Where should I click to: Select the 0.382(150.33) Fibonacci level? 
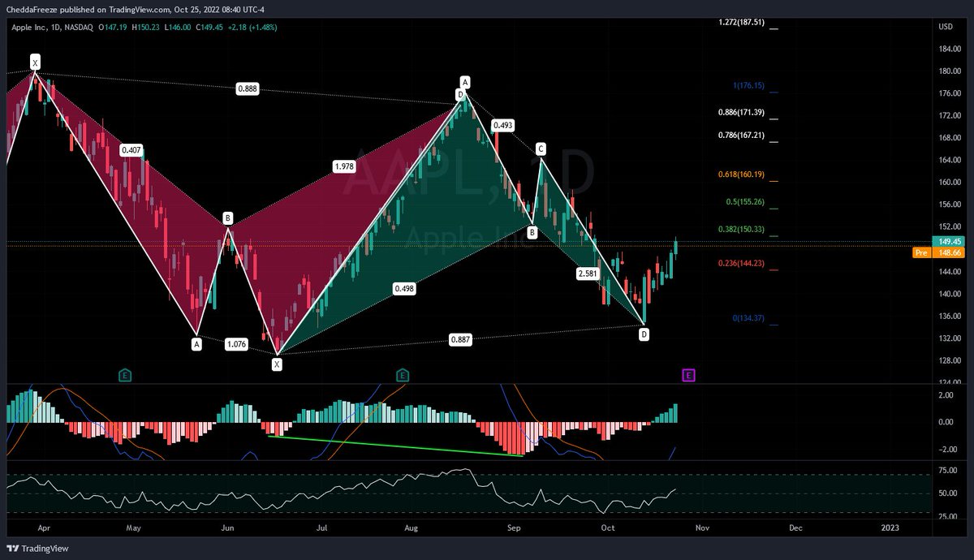(742, 230)
